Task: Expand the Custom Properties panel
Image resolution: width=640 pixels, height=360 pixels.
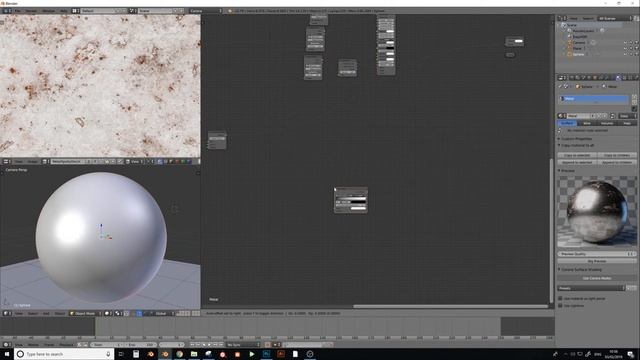Action: point(576,139)
